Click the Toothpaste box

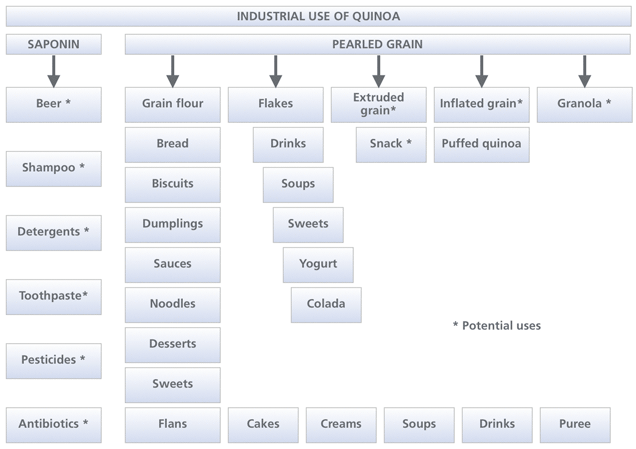pos(54,296)
